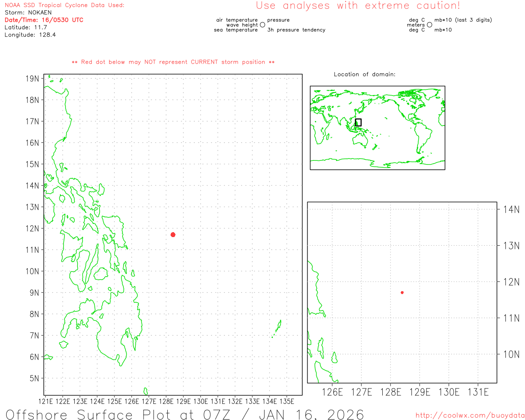Click the small red dot on the zoomed inset map
The width and height of the screenshot is (525, 420).
pyautogui.click(x=402, y=292)
